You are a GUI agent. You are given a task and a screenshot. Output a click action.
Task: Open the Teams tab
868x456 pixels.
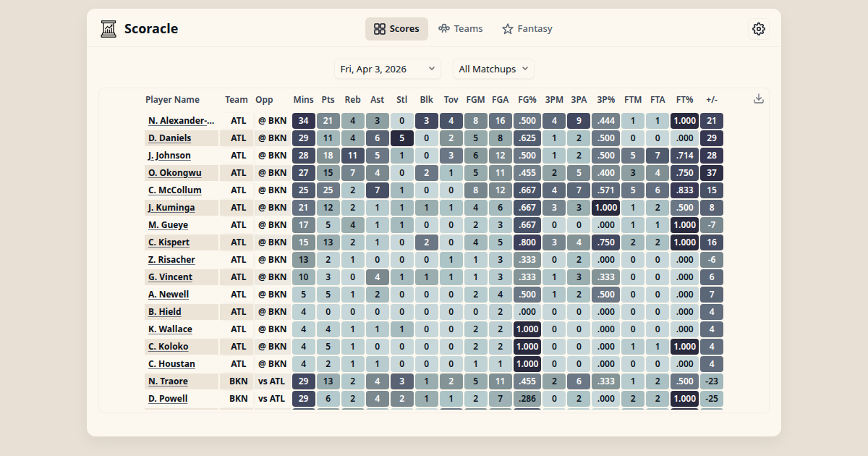[x=460, y=29]
